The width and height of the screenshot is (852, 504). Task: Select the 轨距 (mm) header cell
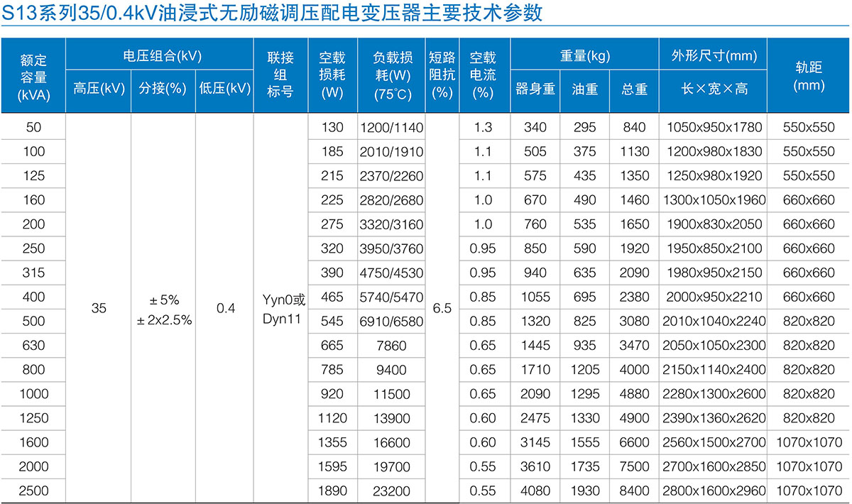point(809,76)
